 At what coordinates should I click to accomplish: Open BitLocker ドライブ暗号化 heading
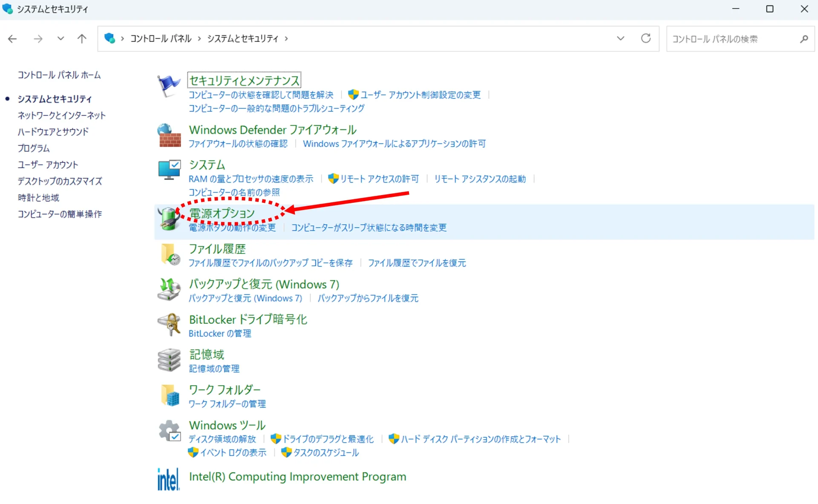tap(248, 319)
